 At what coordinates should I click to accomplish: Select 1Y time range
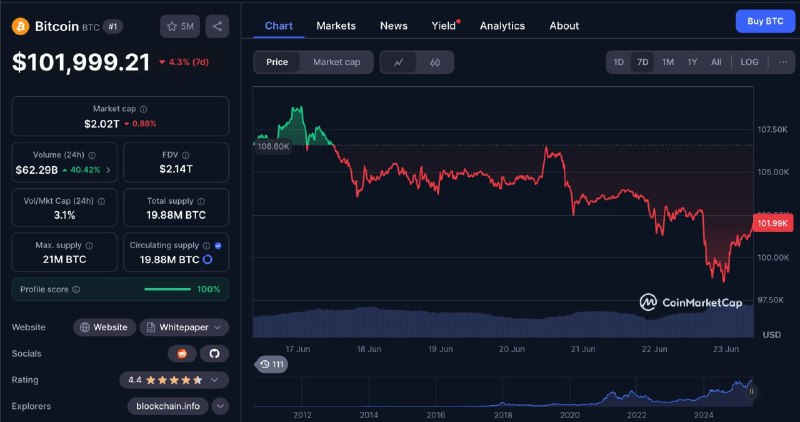pos(692,62)
